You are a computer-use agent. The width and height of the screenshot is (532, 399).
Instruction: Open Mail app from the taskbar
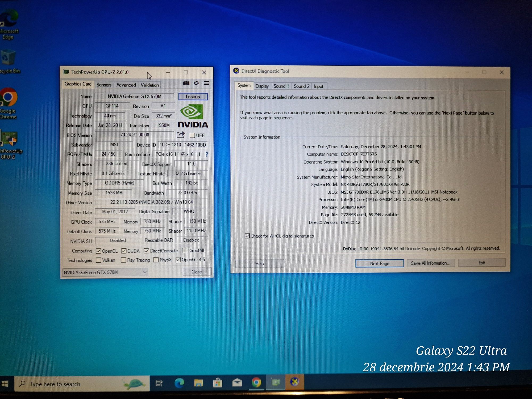(x=237, y=383)
